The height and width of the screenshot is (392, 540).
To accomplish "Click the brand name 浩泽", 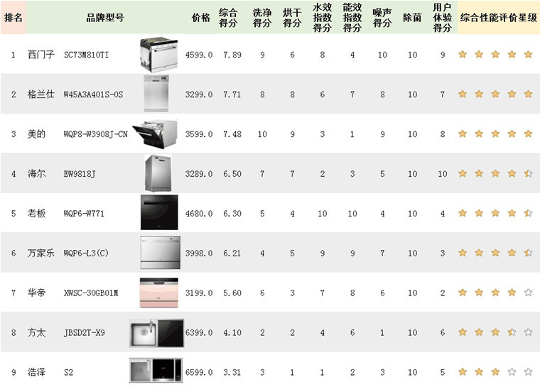I will 36,372.
